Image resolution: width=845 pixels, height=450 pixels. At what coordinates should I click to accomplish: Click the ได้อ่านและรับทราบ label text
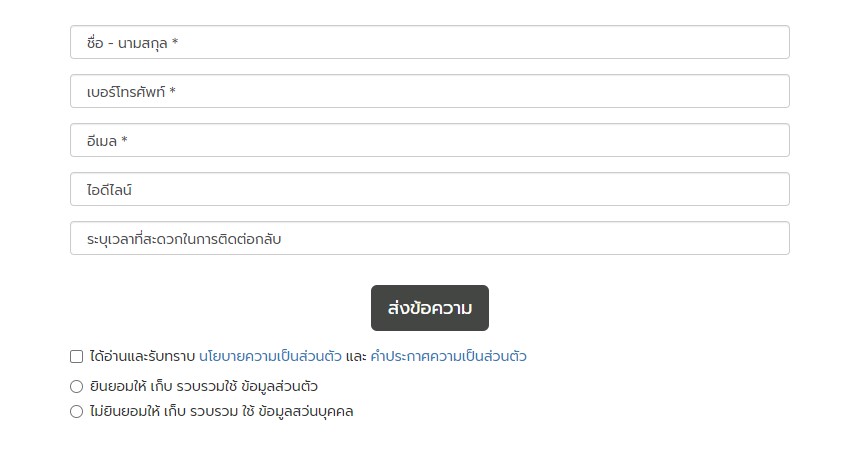pyautogui.click(x=142, y=356)
